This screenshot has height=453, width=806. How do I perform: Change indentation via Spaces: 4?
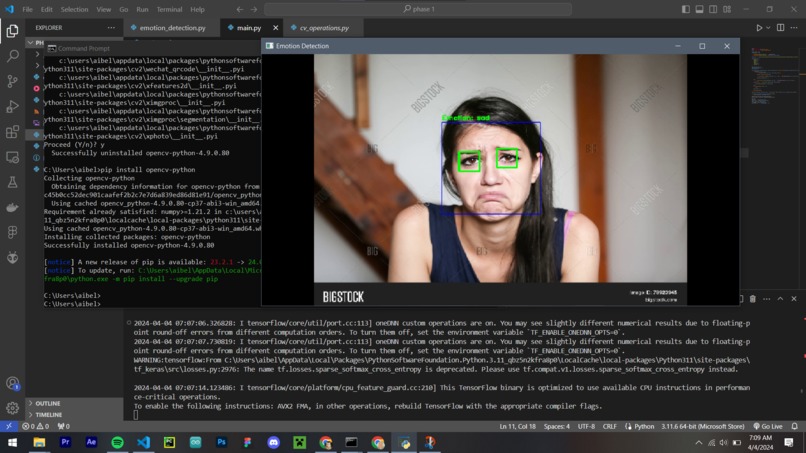point(557,426)
